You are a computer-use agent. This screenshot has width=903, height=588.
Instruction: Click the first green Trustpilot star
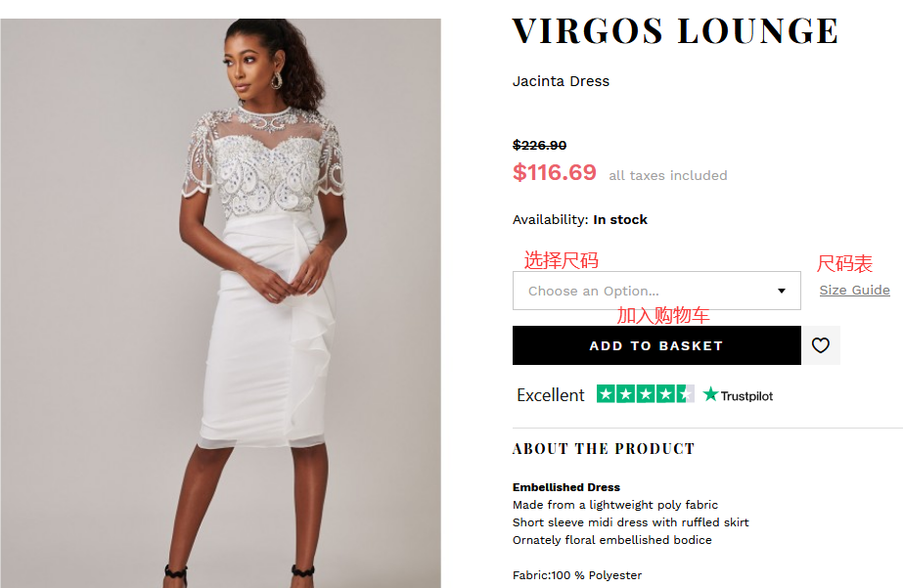point(606,394)
